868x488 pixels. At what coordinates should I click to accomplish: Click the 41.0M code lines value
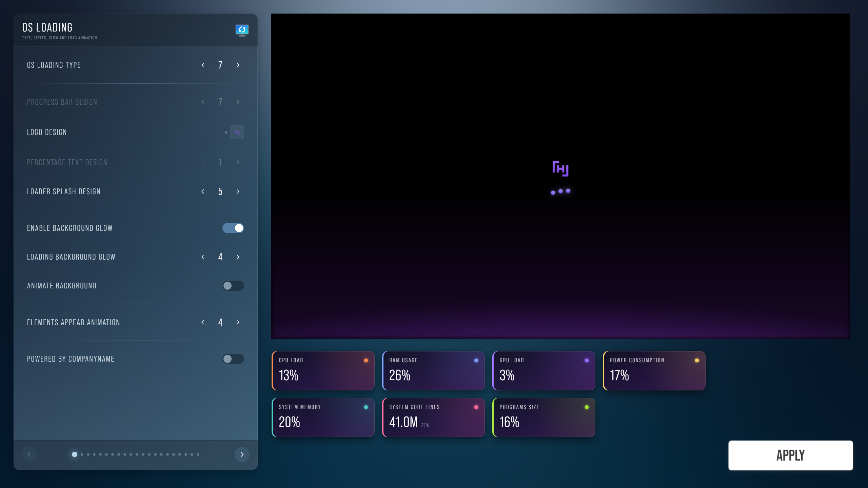click(403, 422)
